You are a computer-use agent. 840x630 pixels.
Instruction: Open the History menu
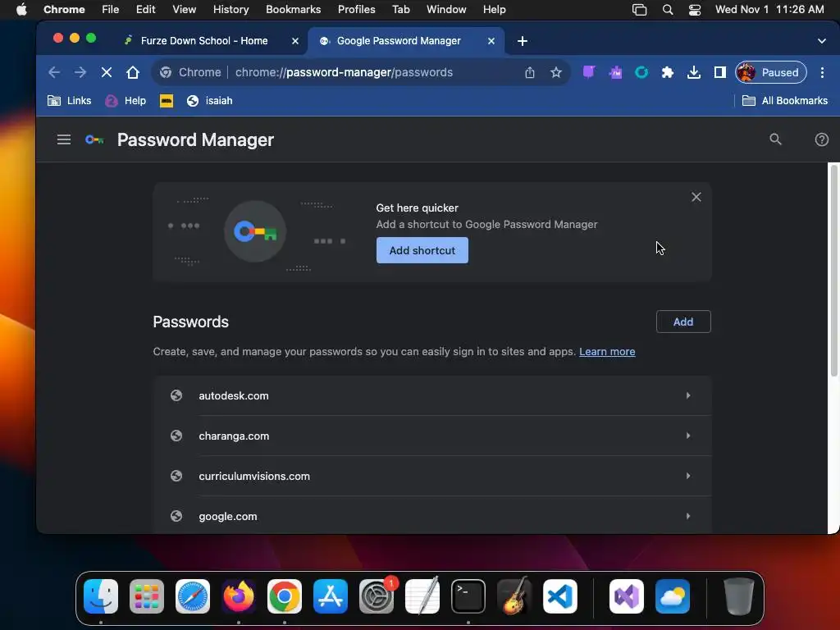231,9
